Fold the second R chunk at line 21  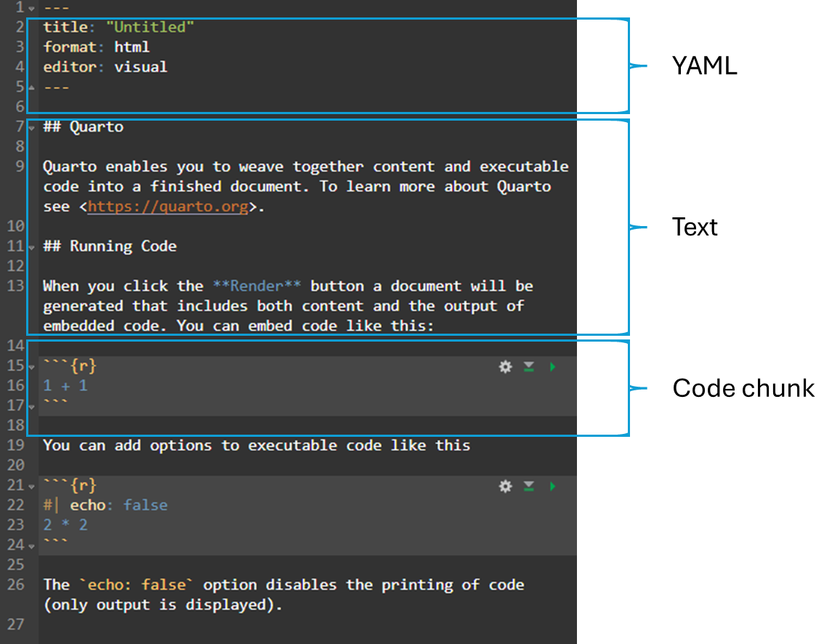(x=31, y=486)
